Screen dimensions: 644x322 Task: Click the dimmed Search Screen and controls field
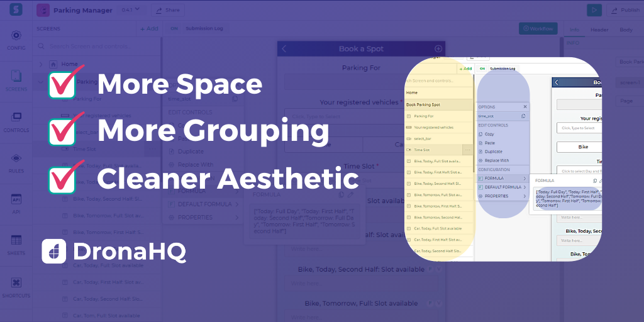(96, 47)
